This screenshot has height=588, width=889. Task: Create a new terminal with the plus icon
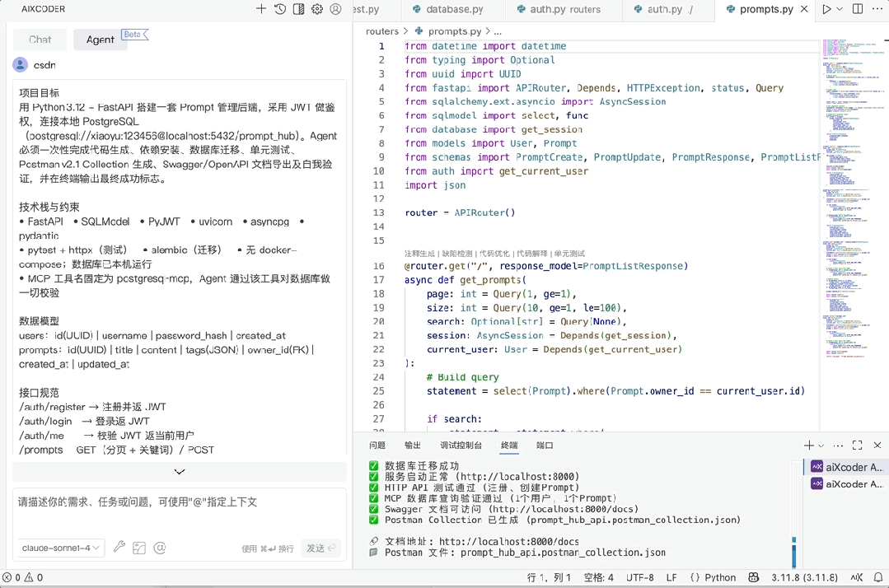point(808,445)
